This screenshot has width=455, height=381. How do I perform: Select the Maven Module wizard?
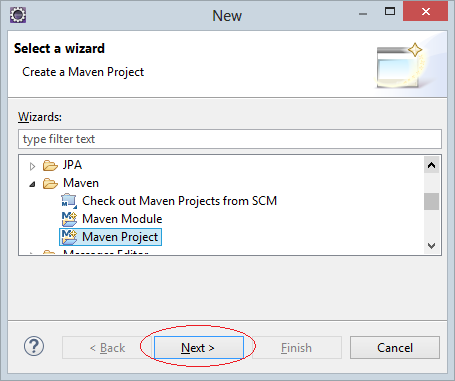[x=122, y=219]
